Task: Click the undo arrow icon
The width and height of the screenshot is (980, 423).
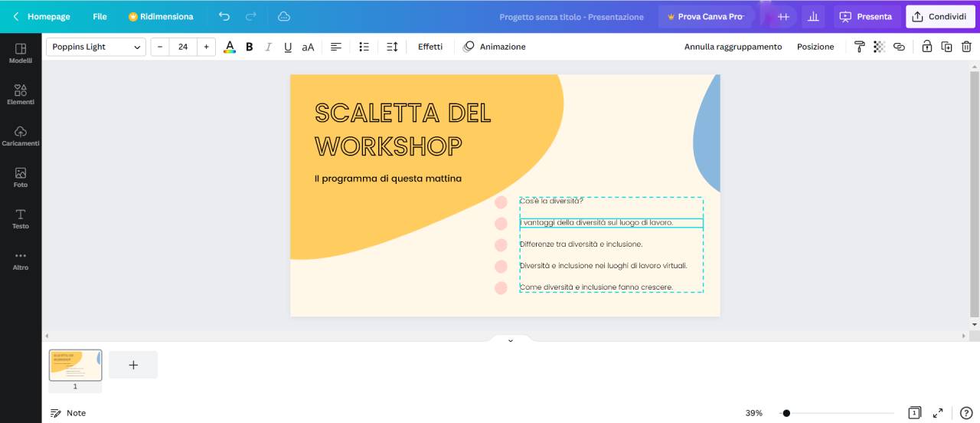Action: [x=224, y=16]
